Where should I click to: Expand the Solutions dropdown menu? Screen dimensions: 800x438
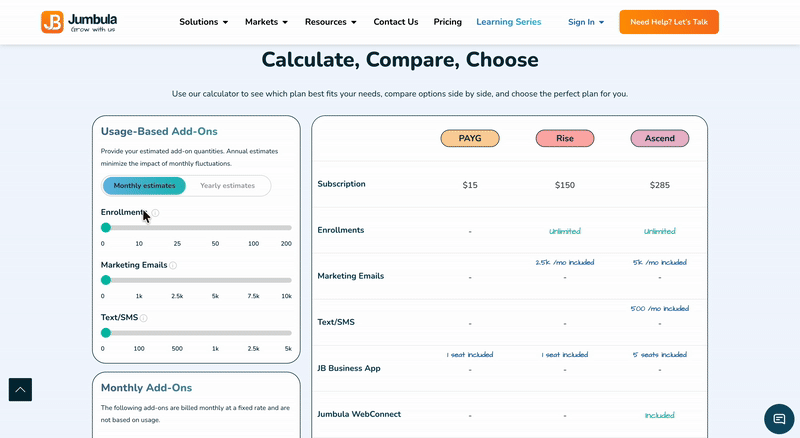pos(203,22)
